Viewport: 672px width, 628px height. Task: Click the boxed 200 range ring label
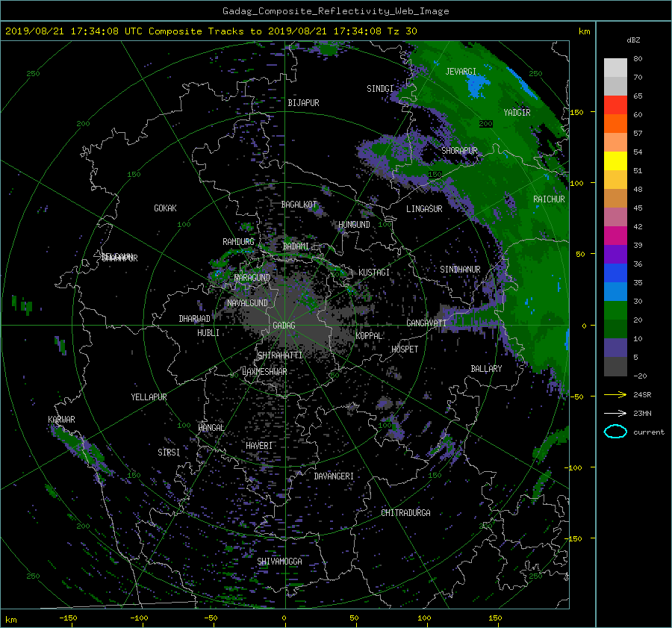(x=485, y=123)
